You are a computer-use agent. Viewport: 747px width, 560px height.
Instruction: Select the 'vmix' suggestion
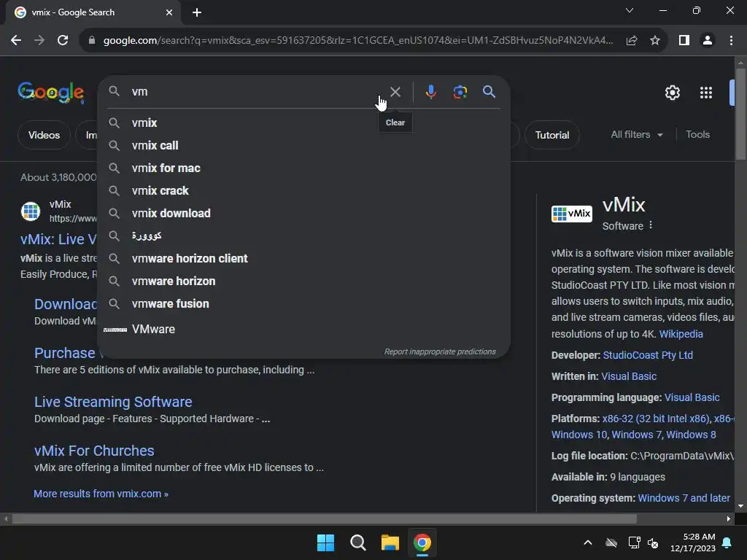(303, 122)
